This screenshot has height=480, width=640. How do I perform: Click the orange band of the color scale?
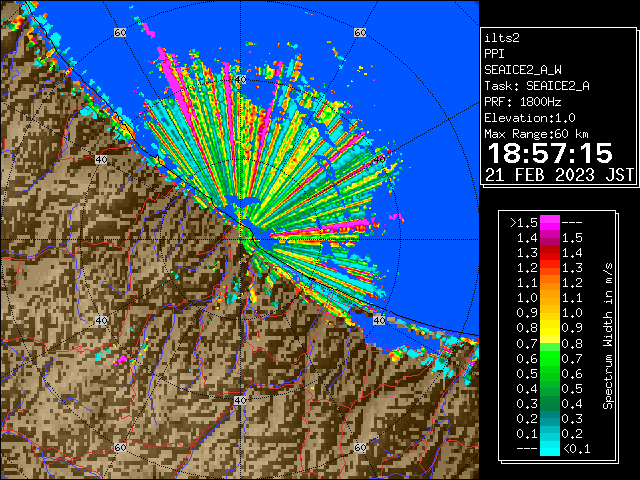point(550,291)
